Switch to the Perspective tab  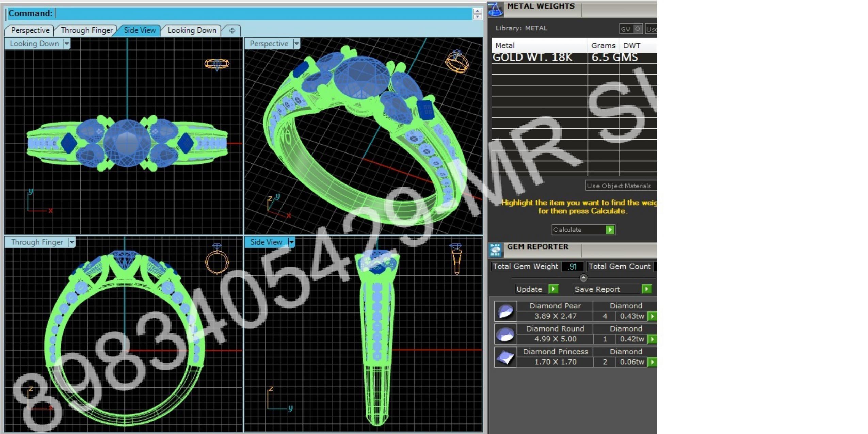[x=30, y=30]
